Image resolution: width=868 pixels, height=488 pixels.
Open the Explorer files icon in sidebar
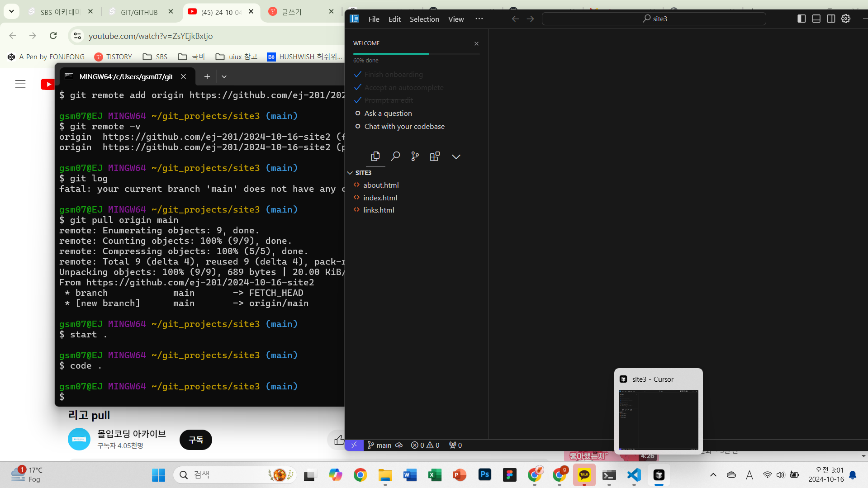pyautogui.click(x=375, y=156)
